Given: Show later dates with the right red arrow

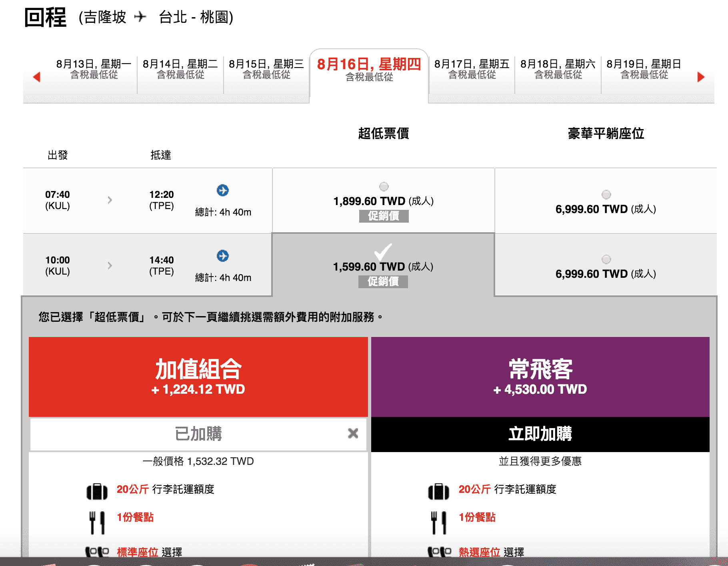Looking at the screenshot, I should click(700, 77).
